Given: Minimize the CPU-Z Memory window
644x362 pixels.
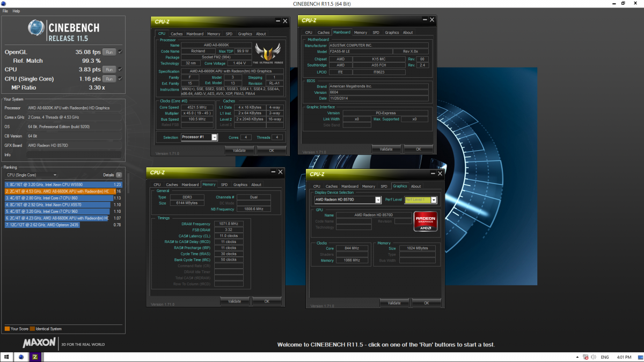Looking at the screenshot, I should [x=273, y=172].
